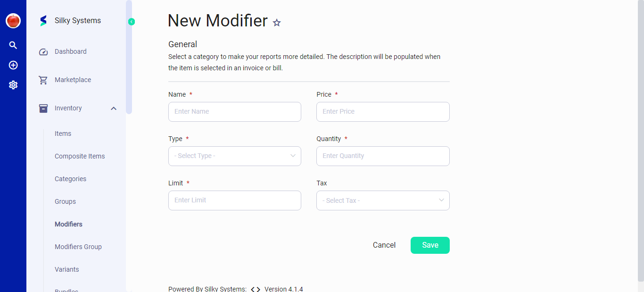Toggle the star to favorite New Modifier
644x292 pixels.
(277, 22)
